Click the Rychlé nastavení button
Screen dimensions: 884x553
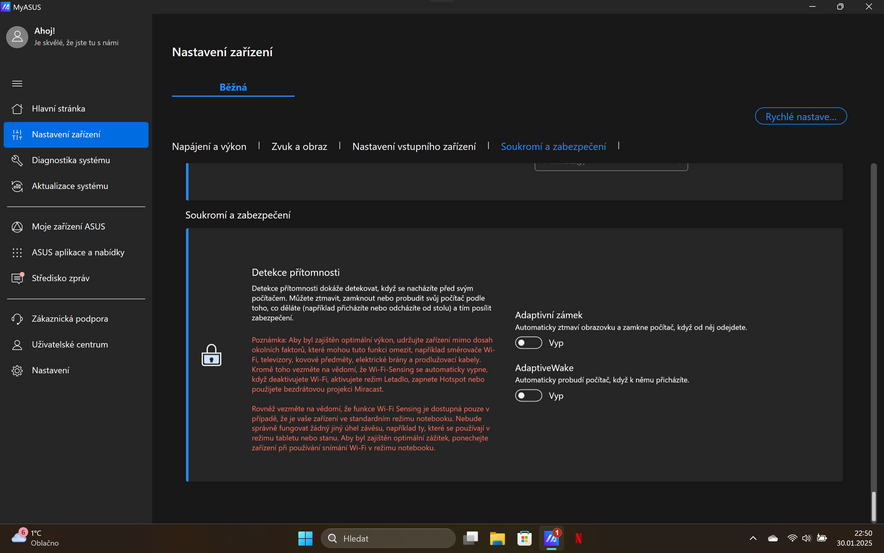[800, 117]
